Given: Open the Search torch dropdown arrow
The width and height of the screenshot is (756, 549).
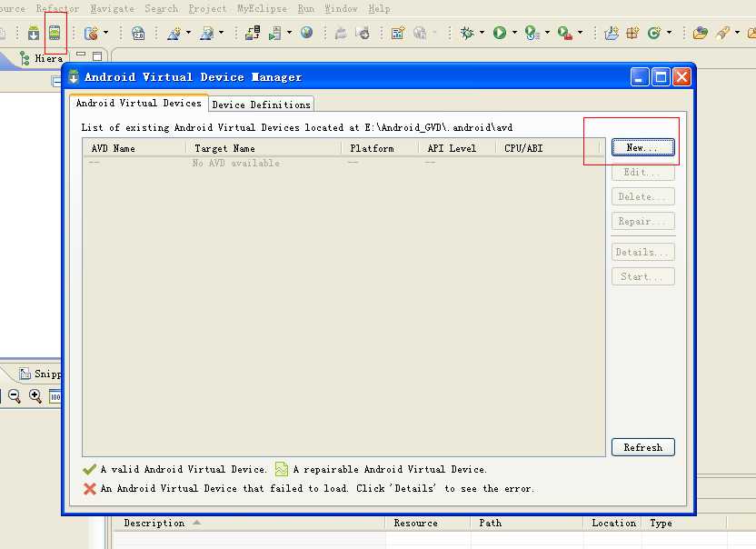Looking at the screenshot, I should pos(737,33).
